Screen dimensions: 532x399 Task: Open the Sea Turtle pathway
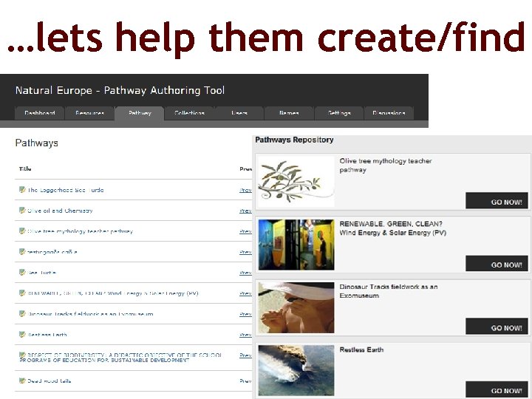(x=41, y=273)
